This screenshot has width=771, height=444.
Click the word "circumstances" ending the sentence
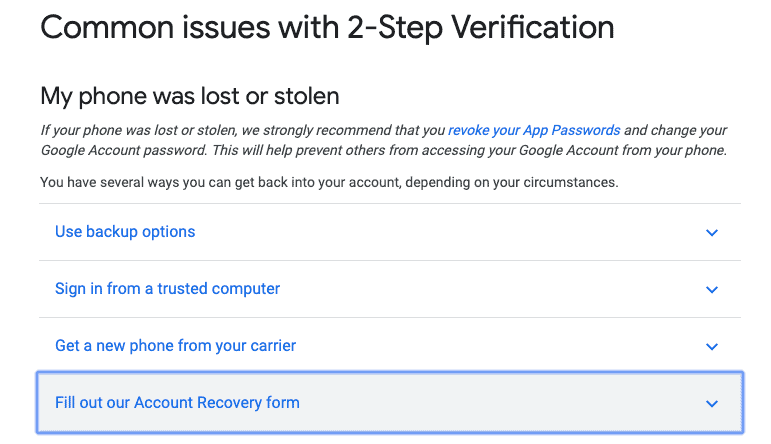[571, 183]
